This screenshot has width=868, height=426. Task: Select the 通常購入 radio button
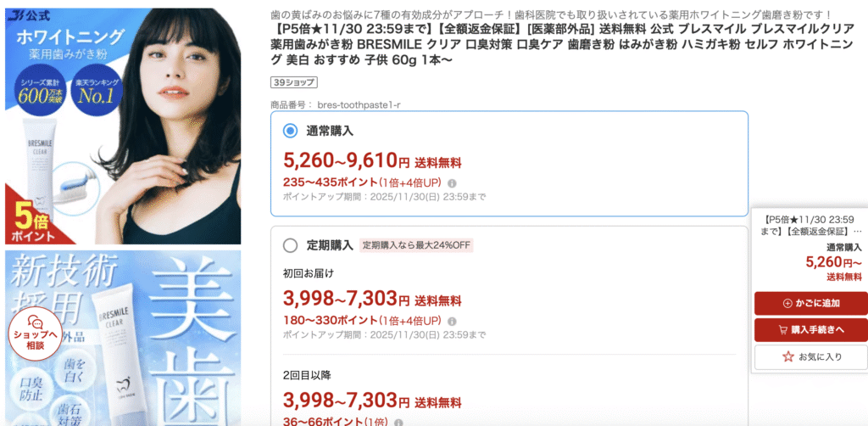(290, 131)
